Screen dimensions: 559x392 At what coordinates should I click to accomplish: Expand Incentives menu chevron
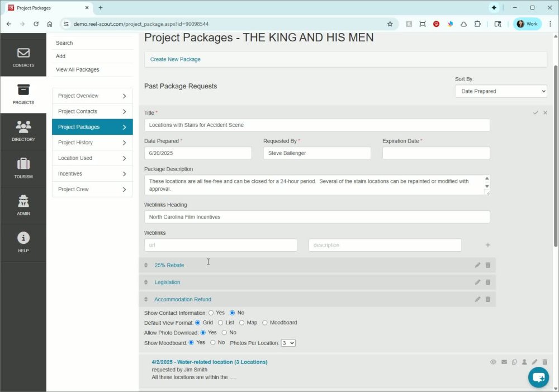[x=124, y=174]
